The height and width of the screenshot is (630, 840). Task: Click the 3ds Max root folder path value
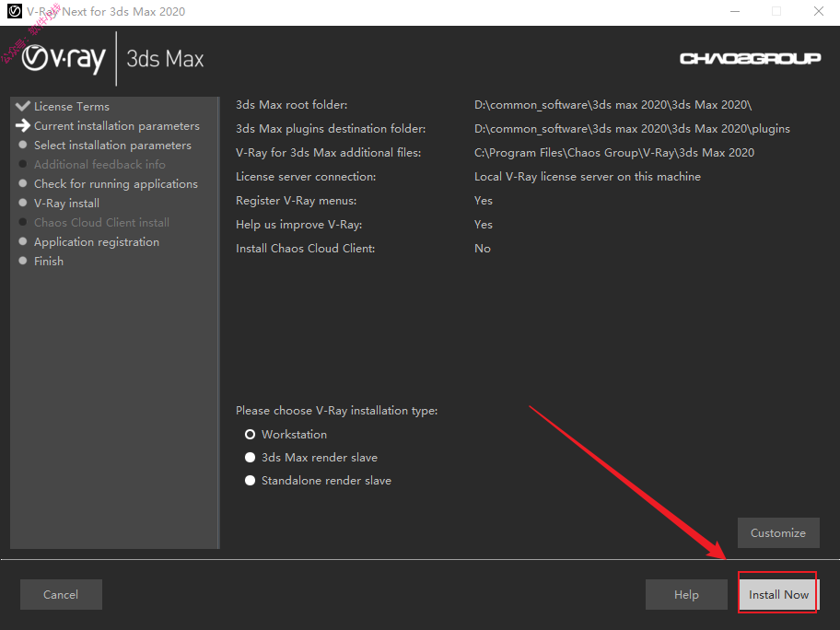point(612,105)
